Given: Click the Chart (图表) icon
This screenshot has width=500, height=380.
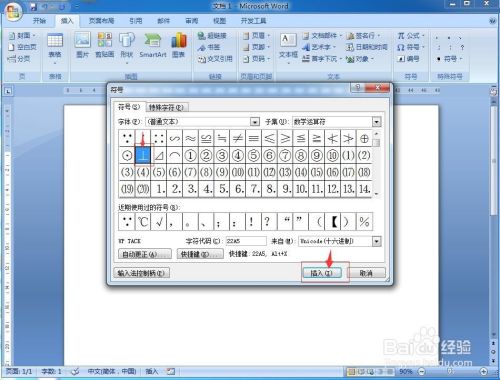Looking at the screenshot, I should point(179,45).
